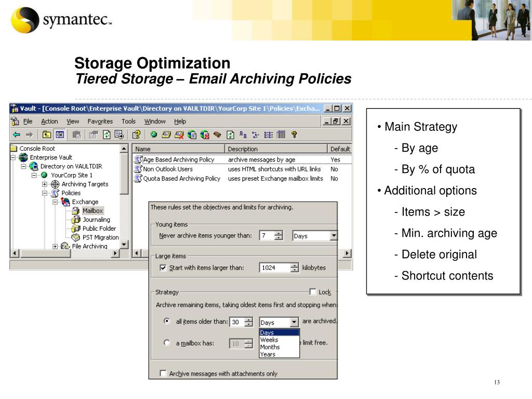Check Archive messages with attachments only
The image size is (532, 399).
163,374
